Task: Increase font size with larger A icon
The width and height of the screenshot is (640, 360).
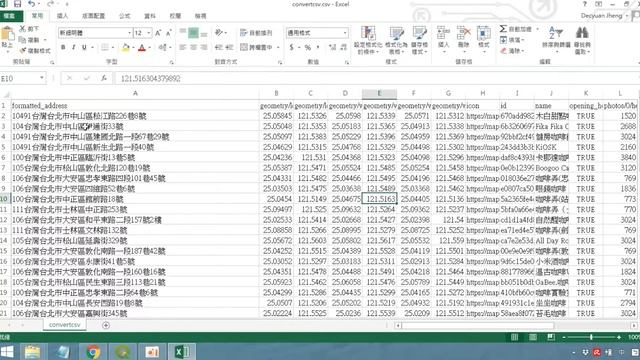Action: click(158, 33)
